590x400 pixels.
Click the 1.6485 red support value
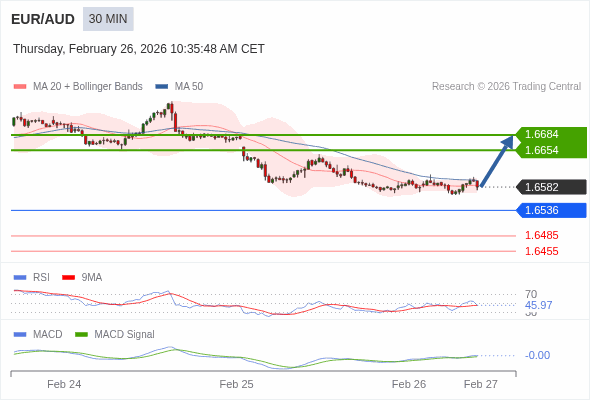542,236
